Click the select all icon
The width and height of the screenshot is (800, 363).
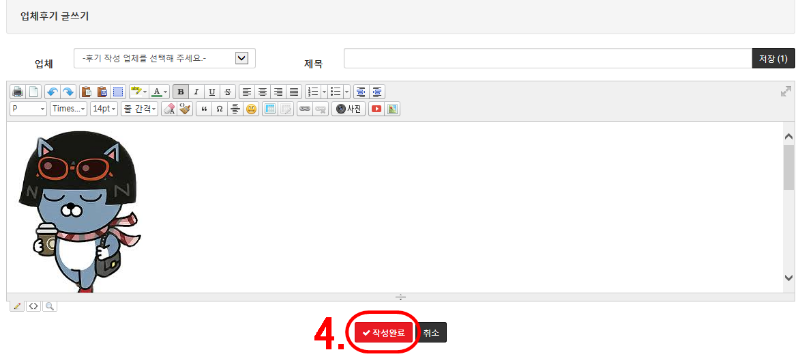[x=118, y=92]
